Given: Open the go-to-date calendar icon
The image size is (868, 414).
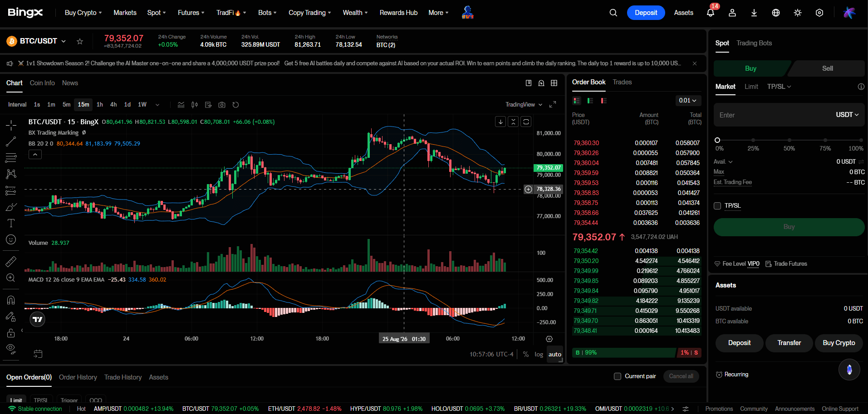Looking at the screenshot, I should tap(38, 354).
